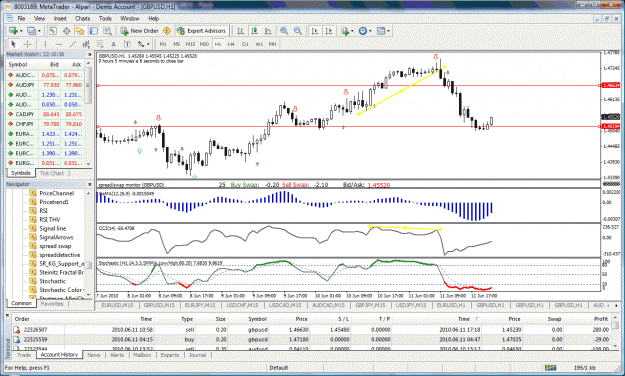Select the equidistant channel tool
This screenshot has height=376, width=625.
(x=86, y=44)
